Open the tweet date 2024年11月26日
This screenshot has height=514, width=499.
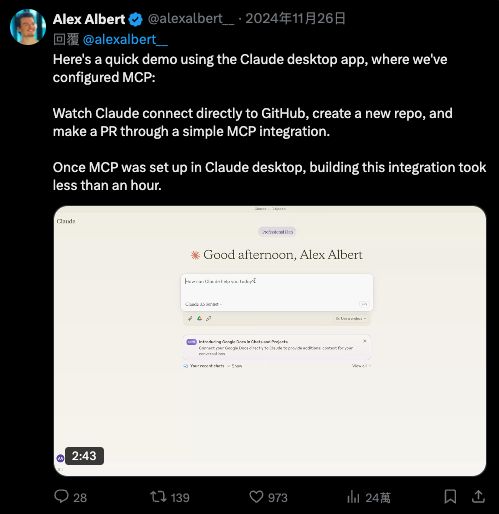(x=295, y=19)
